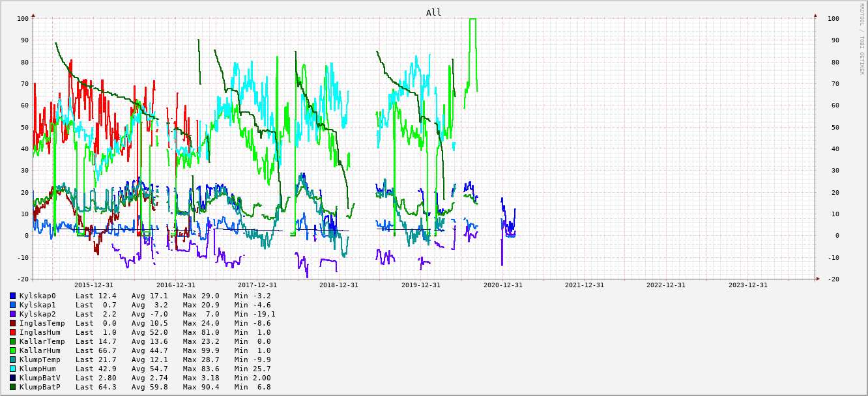
Task: Click the left y-axis 100 label
Action: tap(23, 18)
